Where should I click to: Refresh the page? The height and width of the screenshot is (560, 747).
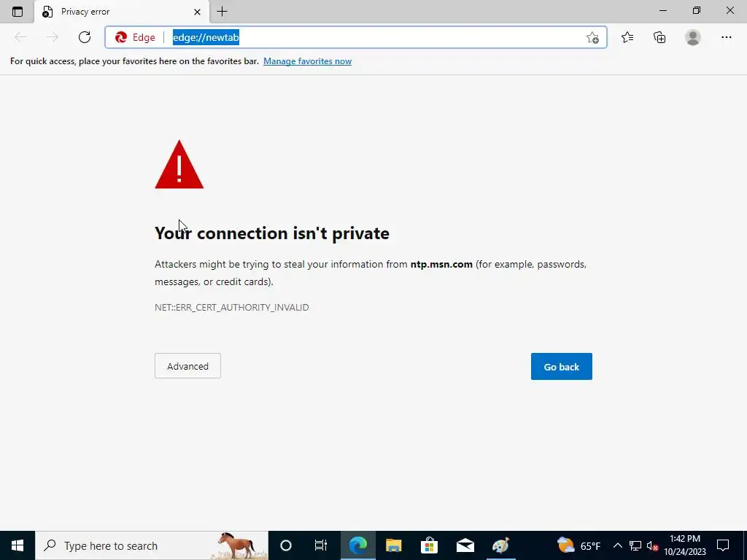click(85, 37)
